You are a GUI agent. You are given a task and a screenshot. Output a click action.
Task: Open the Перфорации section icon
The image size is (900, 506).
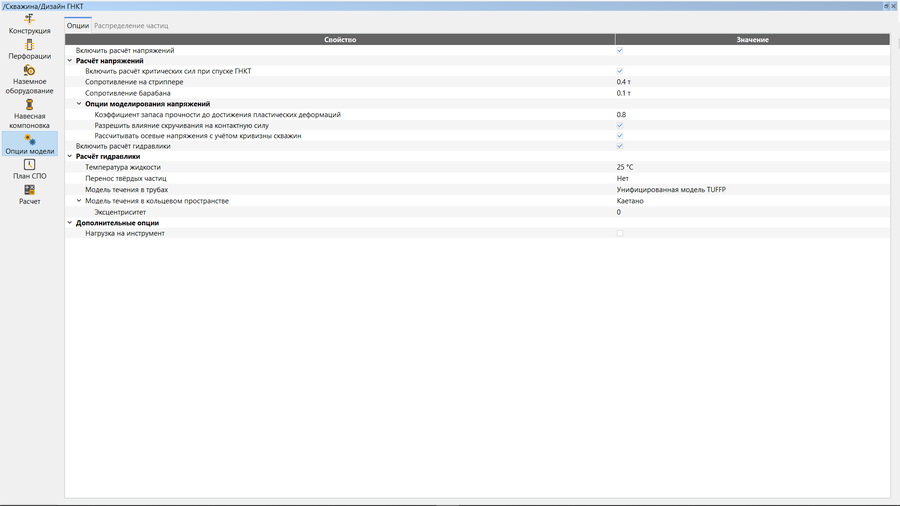point(29,44)
